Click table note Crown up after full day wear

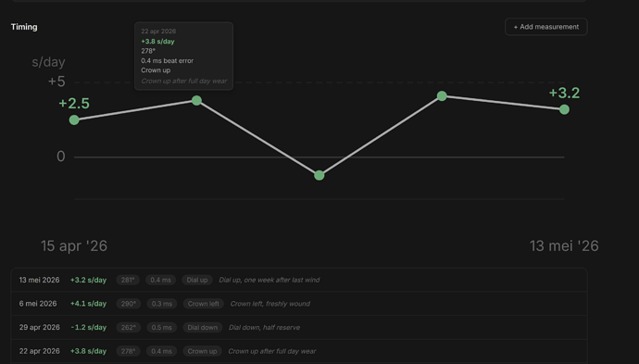coord(272,351)
